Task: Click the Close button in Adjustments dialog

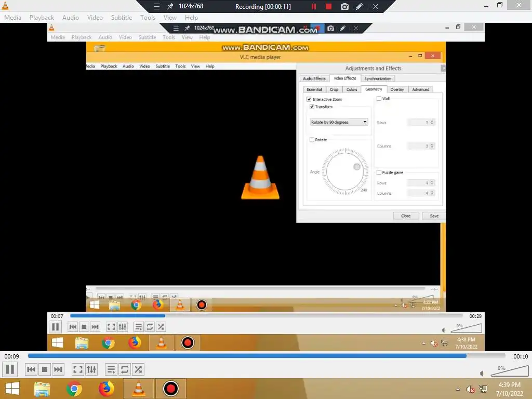Action: pos(406,216)
